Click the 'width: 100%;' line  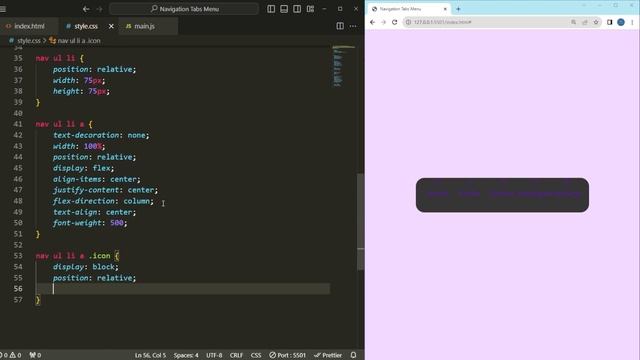tap(79, 146)
